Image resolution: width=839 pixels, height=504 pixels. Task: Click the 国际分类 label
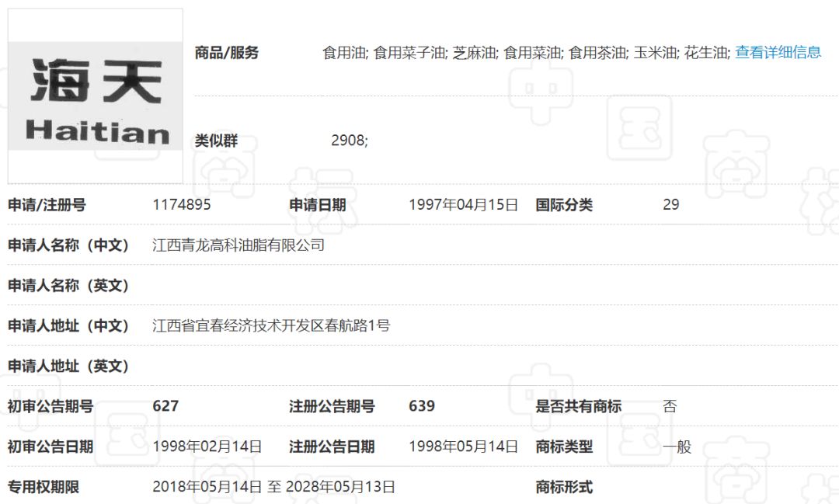(x=564, y=204)
